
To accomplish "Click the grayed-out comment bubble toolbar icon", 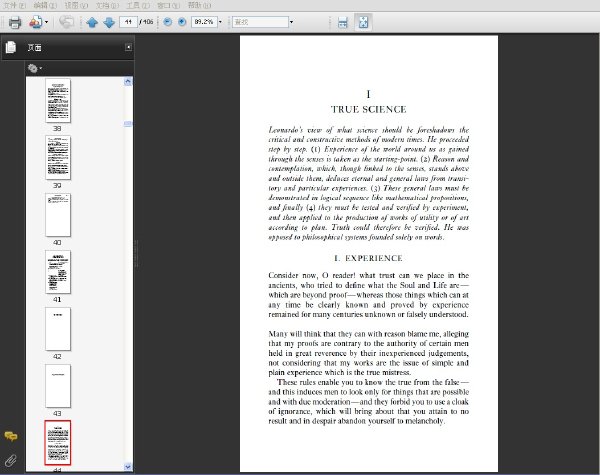I will [66, 22].
